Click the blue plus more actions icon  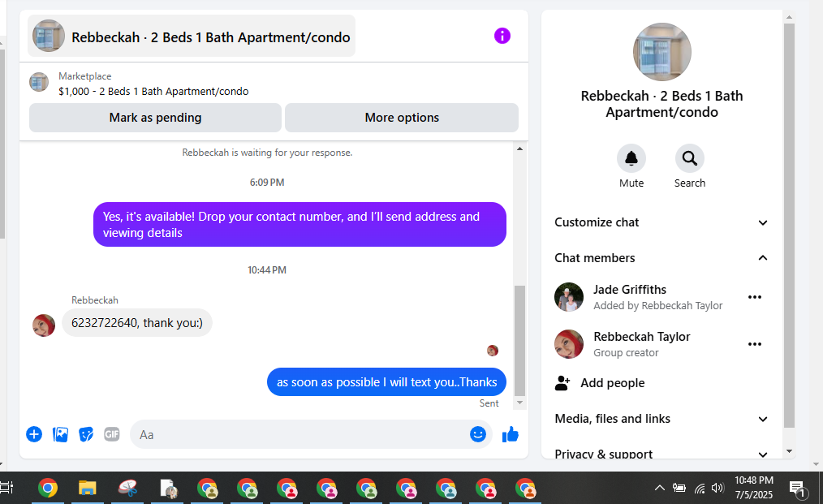click(x=34, y=434)
